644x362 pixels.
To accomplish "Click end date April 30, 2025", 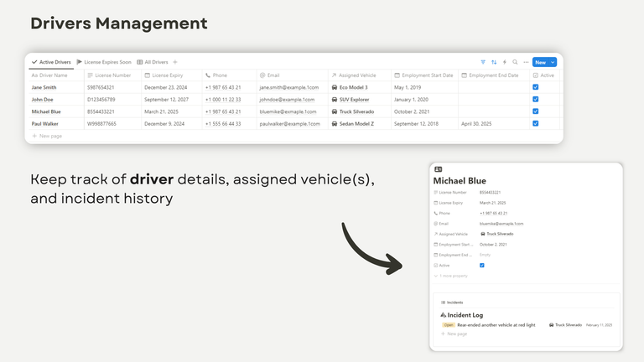I will tap(476, 123).
